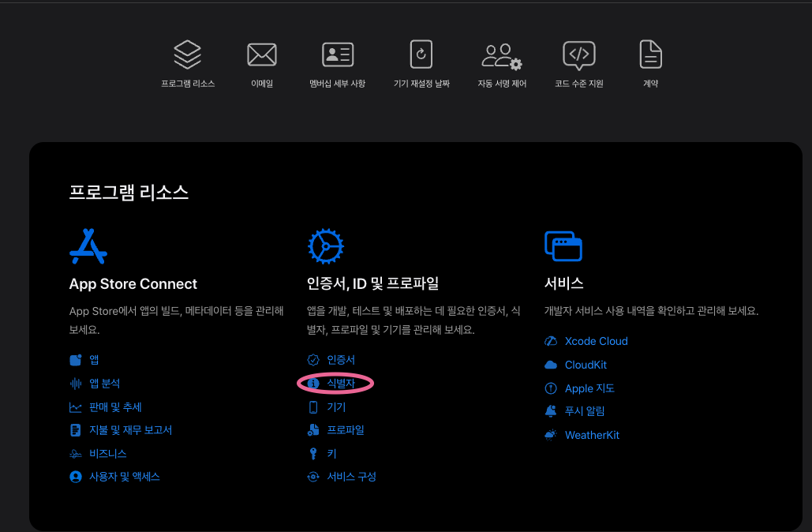Click the weather icon beside WeatherKit

pos(551,435)
